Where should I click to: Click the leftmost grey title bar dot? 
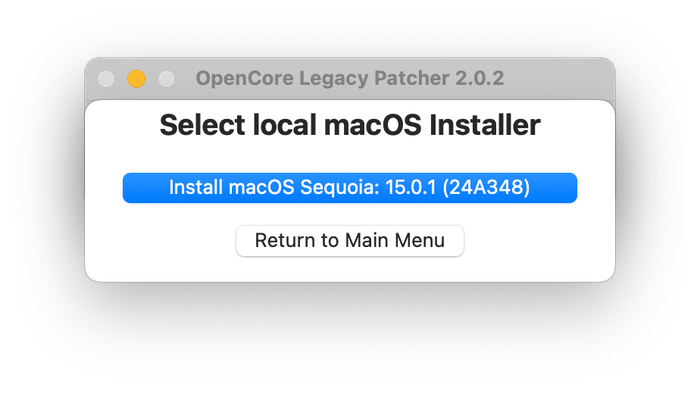click(x=106, y=79)
